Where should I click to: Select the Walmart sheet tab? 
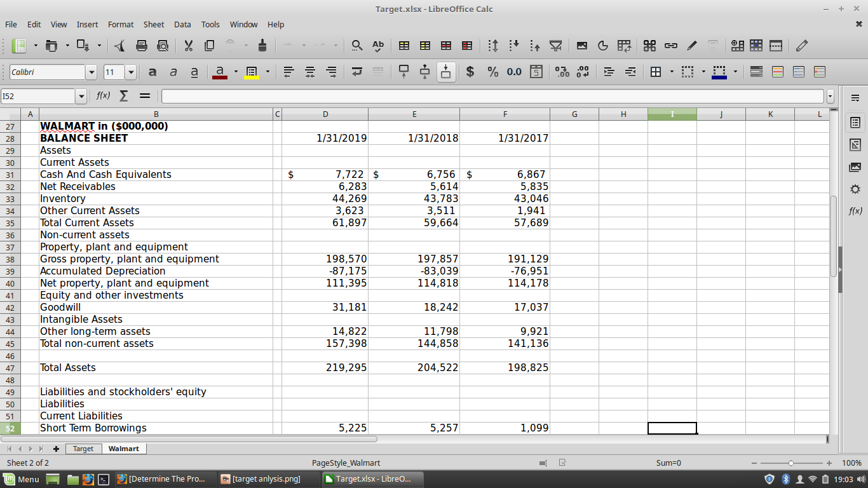123,449
